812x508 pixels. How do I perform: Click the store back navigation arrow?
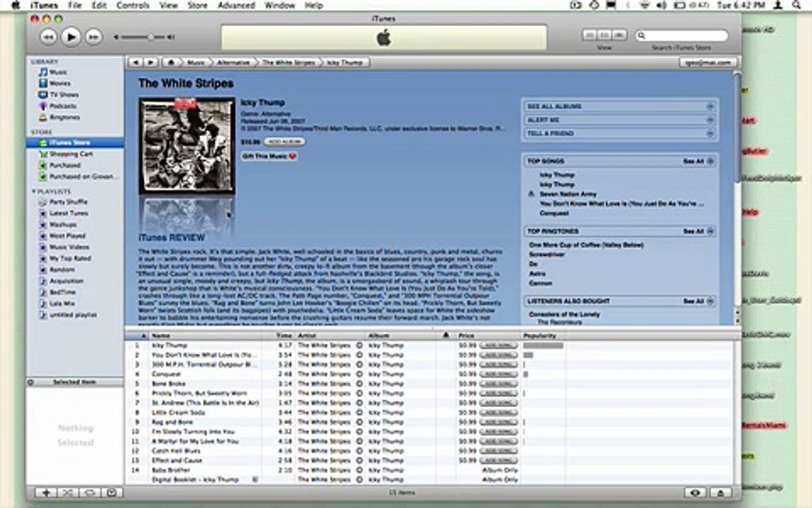(x=135, y=62)
